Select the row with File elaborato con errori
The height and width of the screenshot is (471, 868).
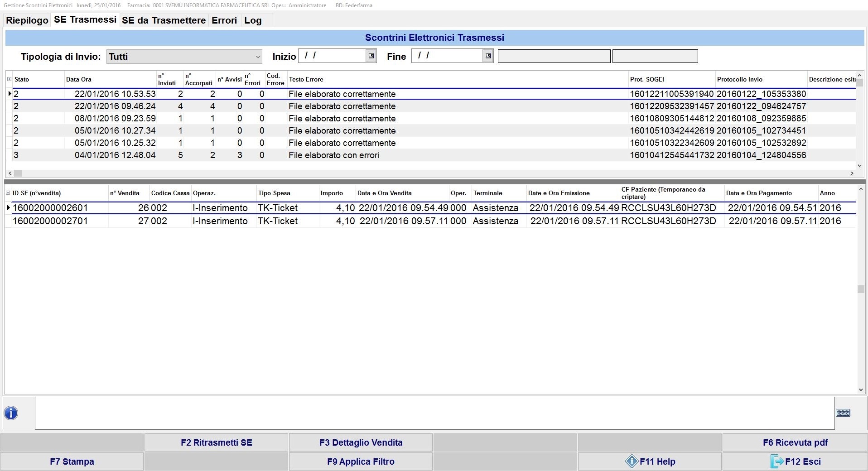click(333, 155)
